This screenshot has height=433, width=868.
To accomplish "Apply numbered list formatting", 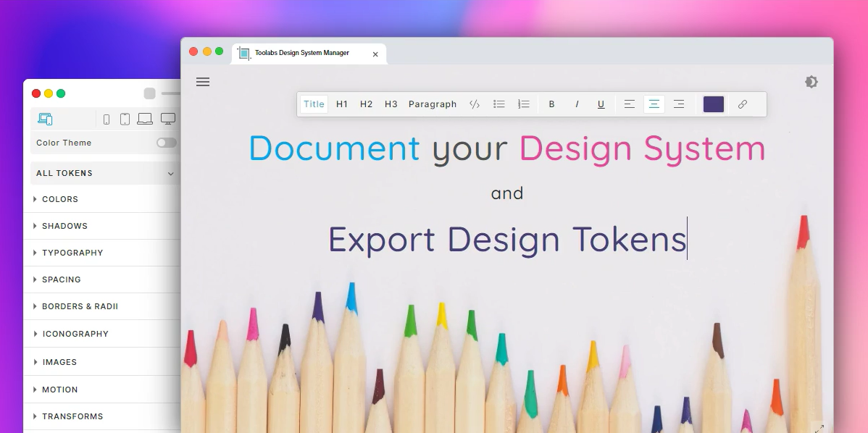I will coord(524,104).
